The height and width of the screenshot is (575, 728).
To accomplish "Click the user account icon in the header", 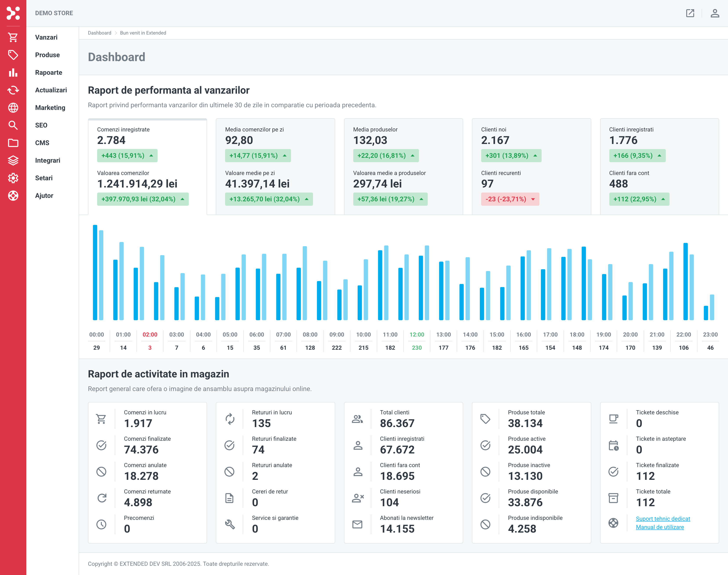I will (x=715, y=13).
